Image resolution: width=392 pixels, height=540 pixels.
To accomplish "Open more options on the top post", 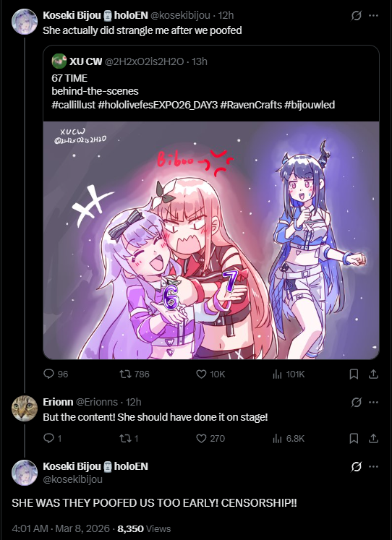I will (373, 15).
